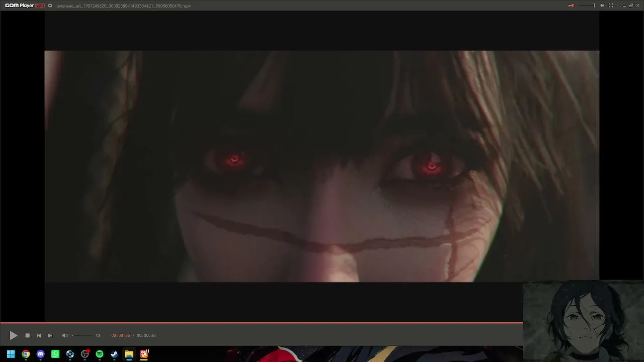Close the GOM Player window
The image size is (644, 362).
[638, 6]
